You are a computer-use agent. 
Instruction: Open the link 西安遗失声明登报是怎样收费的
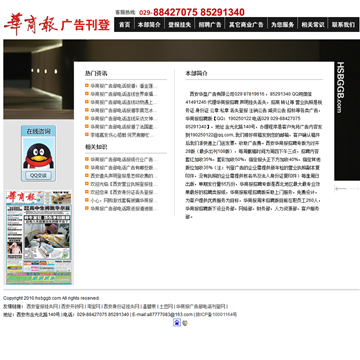(124, 176)
